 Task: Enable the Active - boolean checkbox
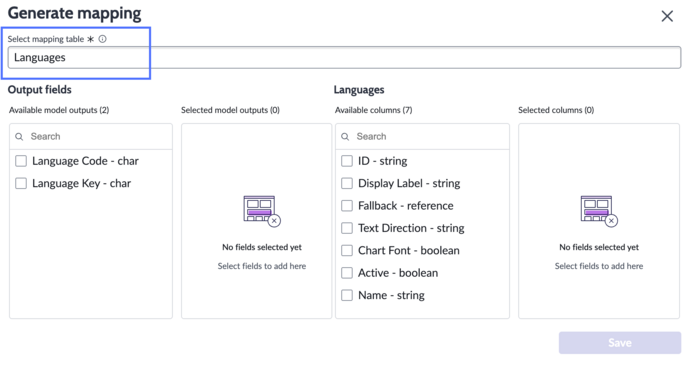(347, 273)
